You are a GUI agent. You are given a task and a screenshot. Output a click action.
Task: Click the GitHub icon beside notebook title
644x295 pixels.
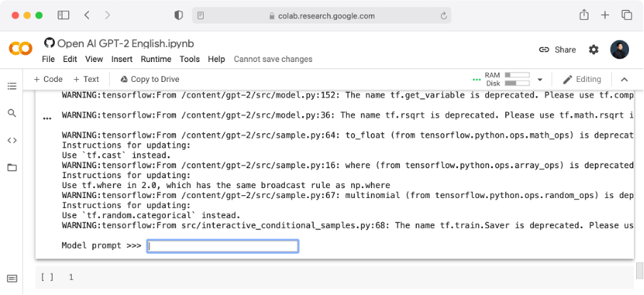tap(49, 43)
